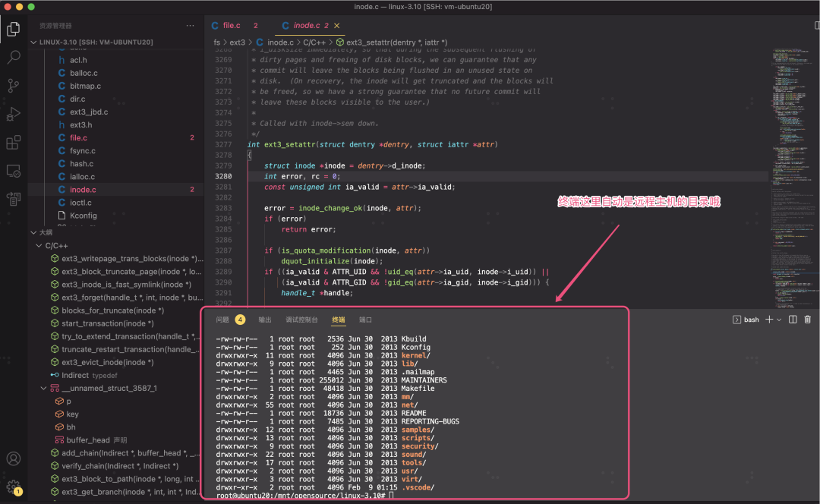Click ext3_setattr in the breadcrumb
Image resolution: width=820 pixels, height=504 pixels.
pos(396,43)
